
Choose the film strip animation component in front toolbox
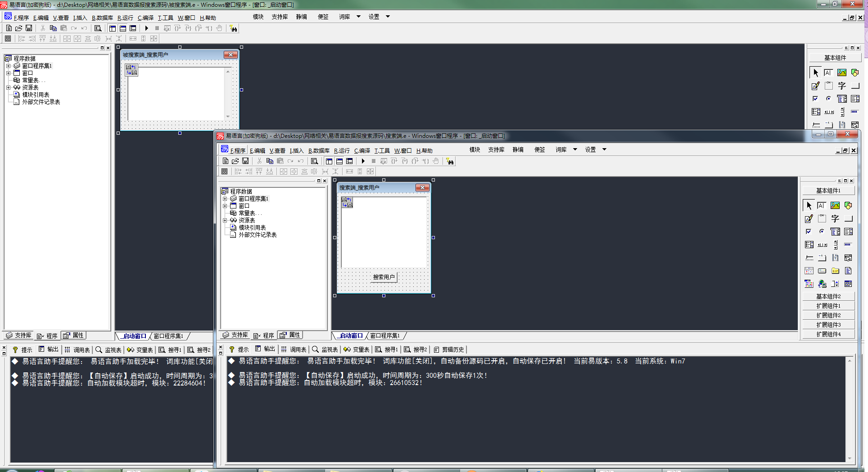(835, 258)
